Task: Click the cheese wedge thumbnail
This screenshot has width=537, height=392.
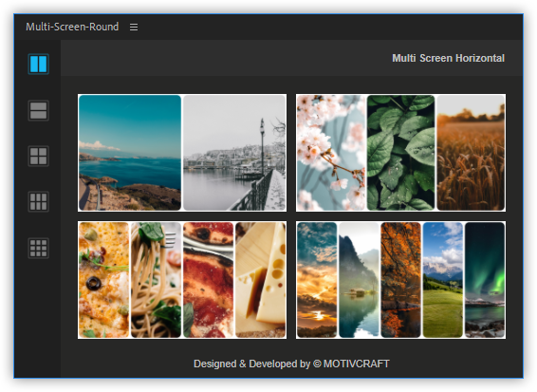Action: click(x=261, y=280)
